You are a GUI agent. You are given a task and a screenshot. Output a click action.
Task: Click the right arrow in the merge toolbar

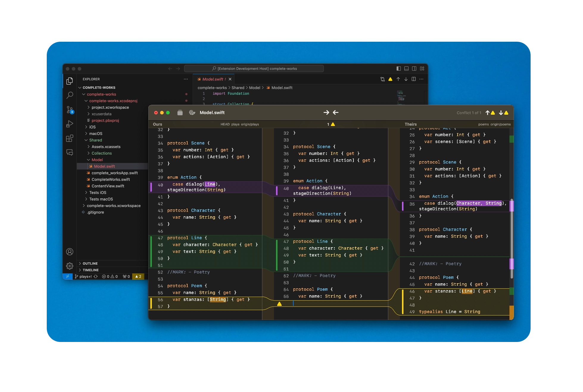(x=326, y=113)
